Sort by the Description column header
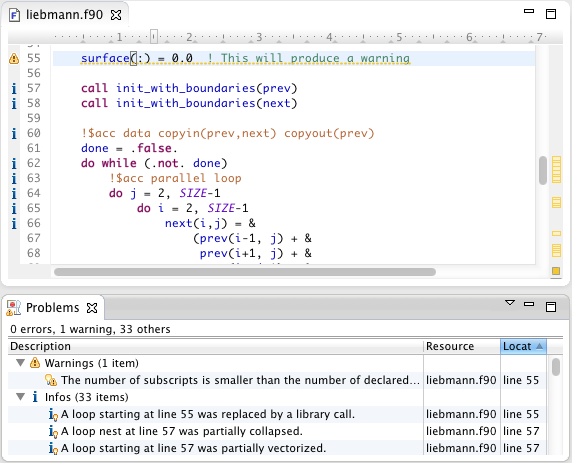 click(216, 346)
